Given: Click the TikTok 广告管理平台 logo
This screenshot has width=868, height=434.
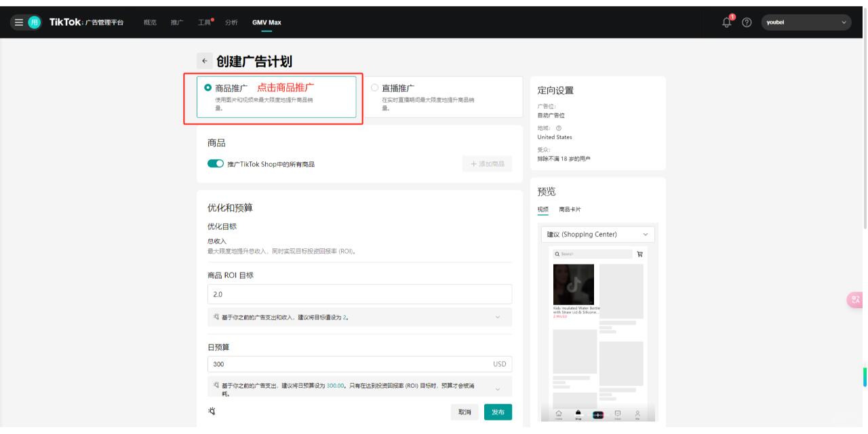Looking at the screenshot, I should [86, 23].
